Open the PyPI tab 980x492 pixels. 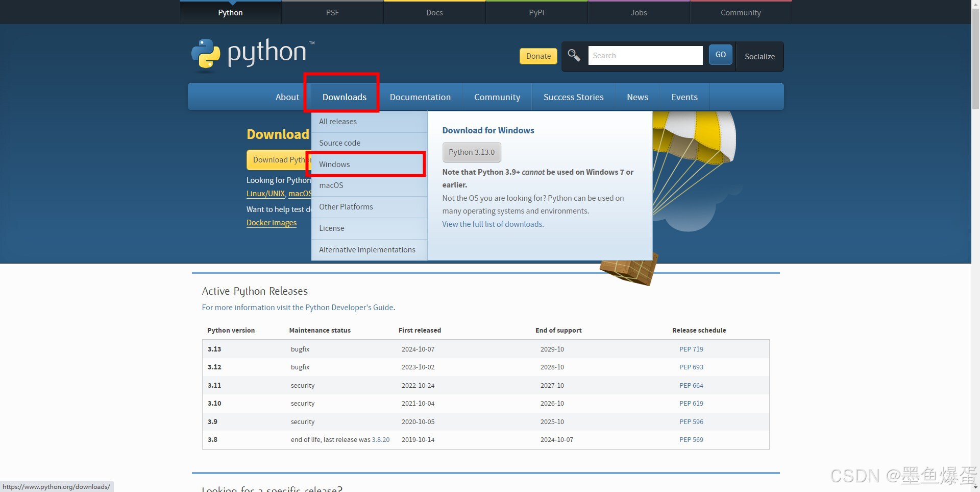pos(536,12)
